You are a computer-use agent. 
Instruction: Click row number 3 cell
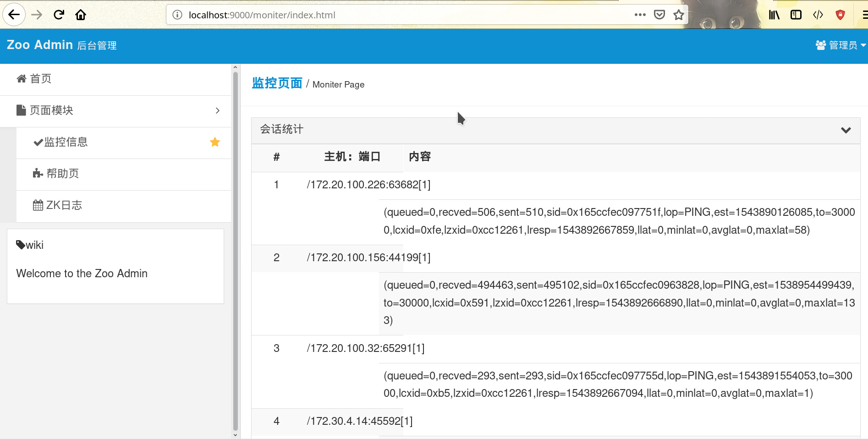click(276, 348)
